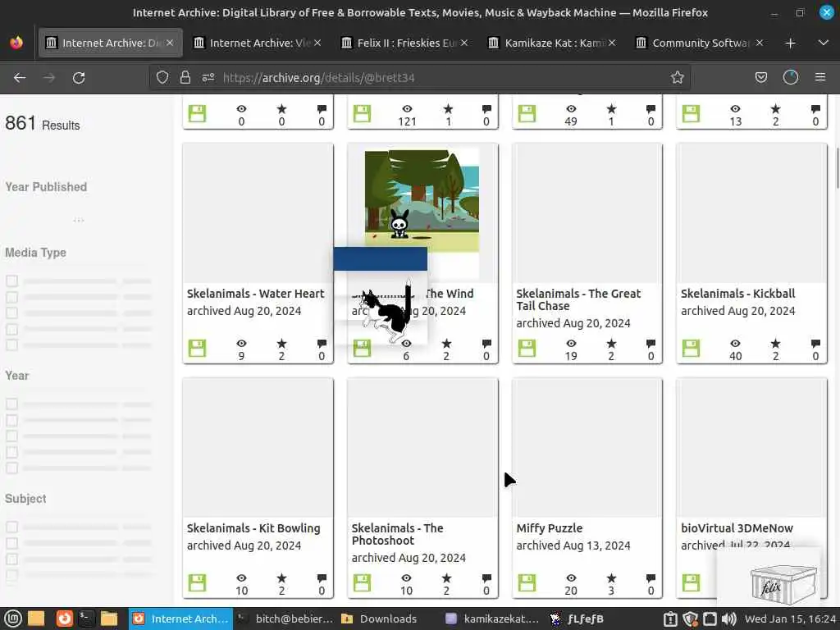Open the Miffy Puzzle title link
This screenshot has width=840, height=630.
549,528
